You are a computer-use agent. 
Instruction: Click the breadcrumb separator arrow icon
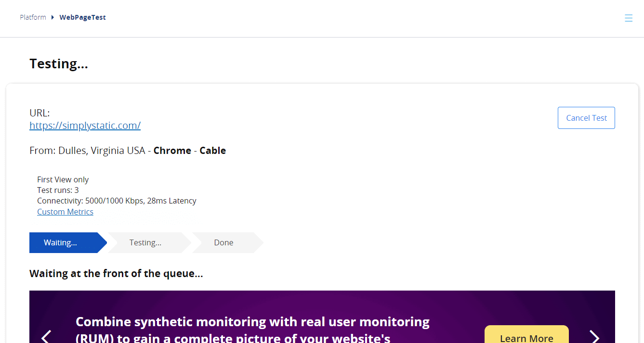(52, 17)
